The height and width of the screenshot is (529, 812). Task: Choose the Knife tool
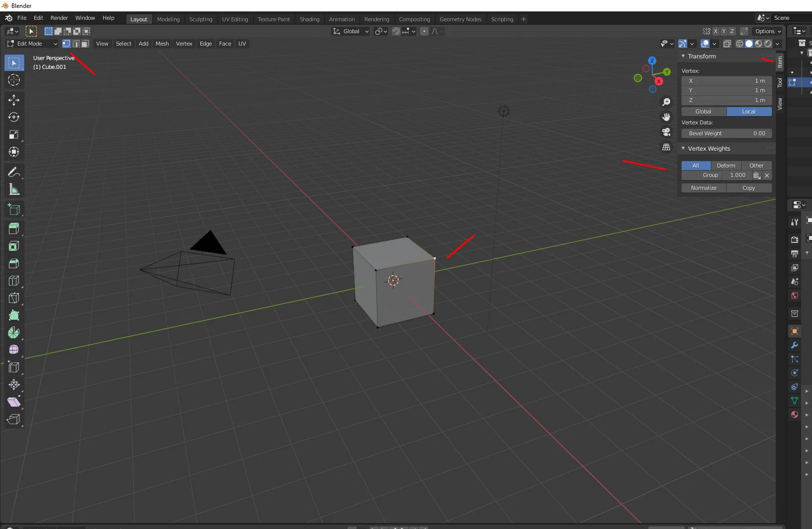coord(14,298)
